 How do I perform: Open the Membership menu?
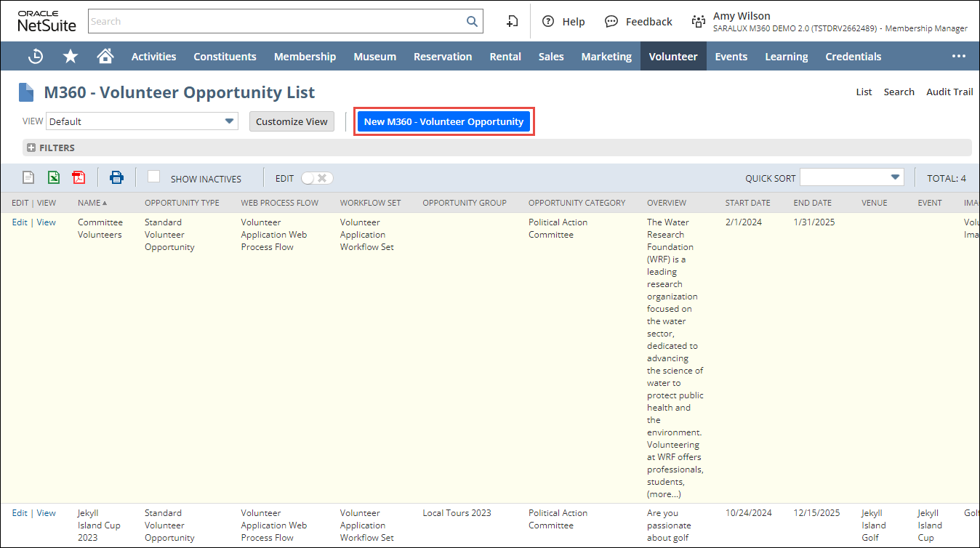tap(305, 56)
